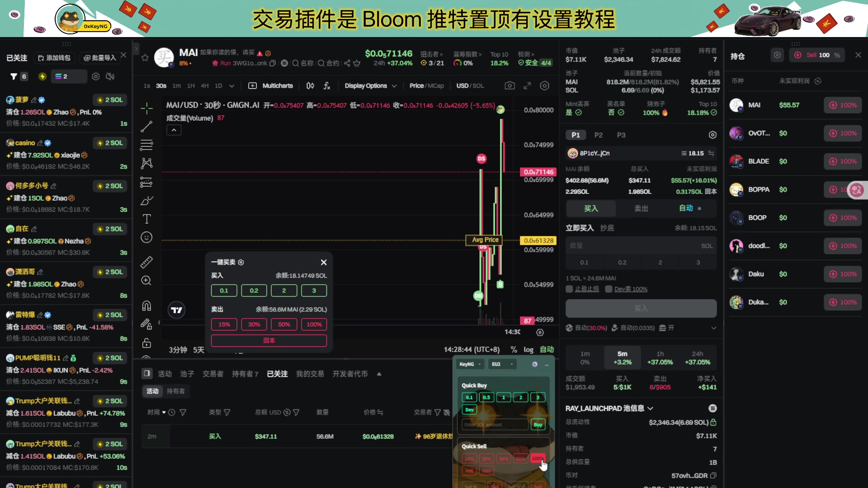Click Sell 100% for BLADE holding
This screenshot has width=868, height=488.
[843, 161]
